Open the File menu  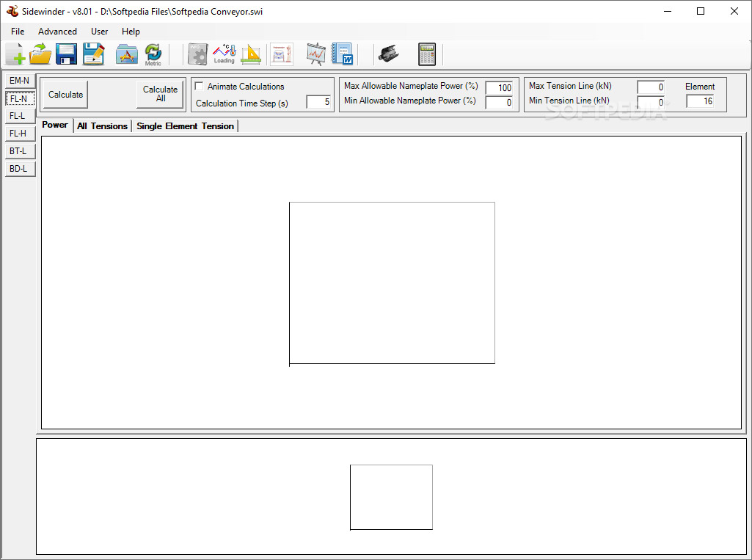pyautogui.click(x=18, y=31)
